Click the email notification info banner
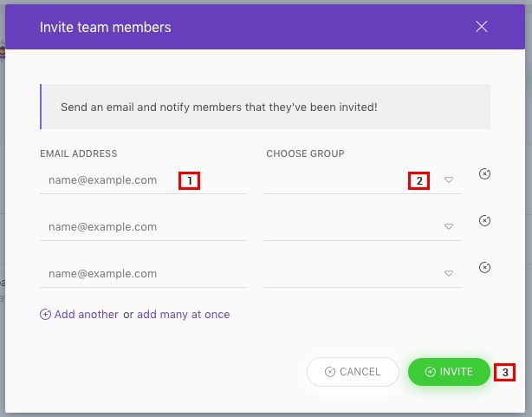This screenshot has height=417, width=532. [x=265, y=107]
